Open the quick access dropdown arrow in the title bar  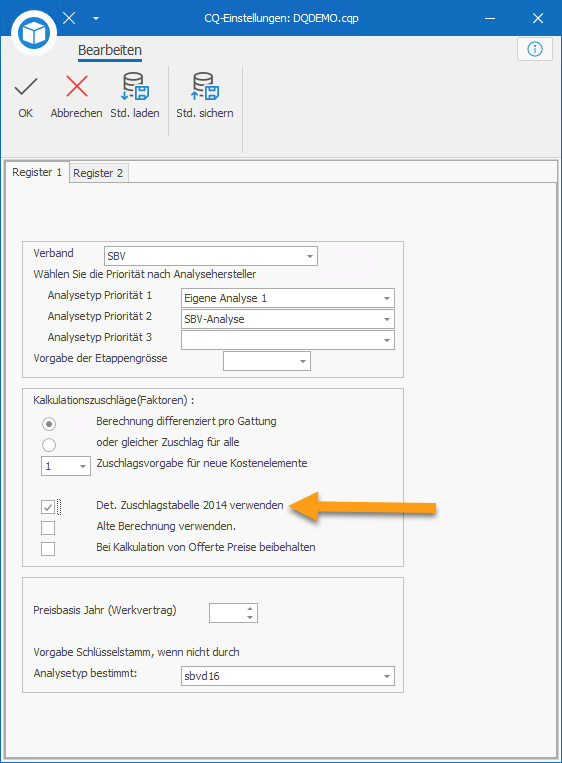tap(96, 18)
